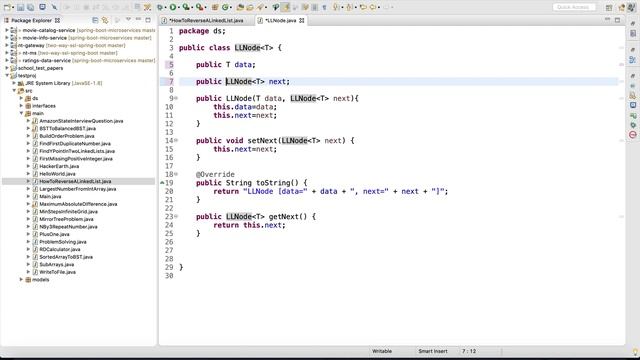Click the Next Annotation toolbar icon
Viewport: 640px width, 360px height.
[x=336, y=7]
